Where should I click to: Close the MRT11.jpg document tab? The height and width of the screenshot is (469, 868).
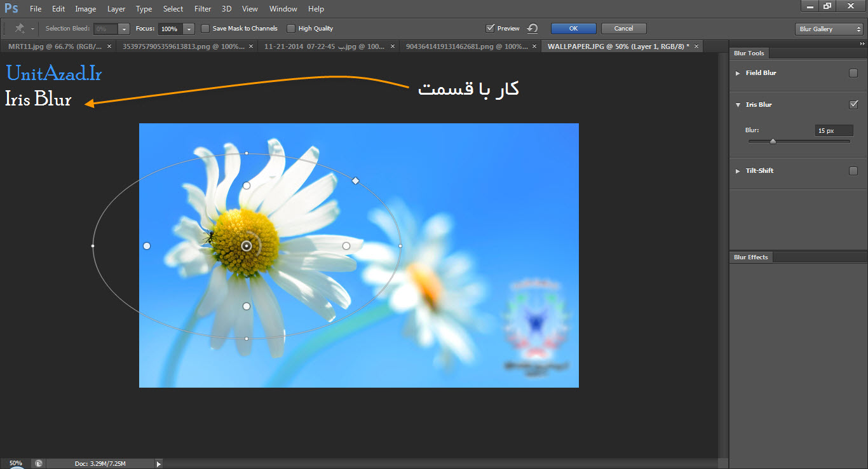coord(109,46)
